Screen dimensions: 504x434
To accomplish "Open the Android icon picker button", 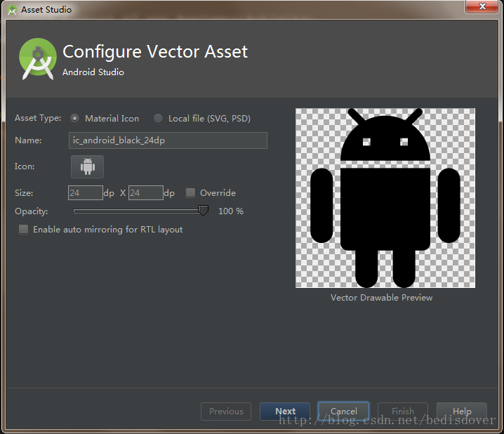I will 87,166.
